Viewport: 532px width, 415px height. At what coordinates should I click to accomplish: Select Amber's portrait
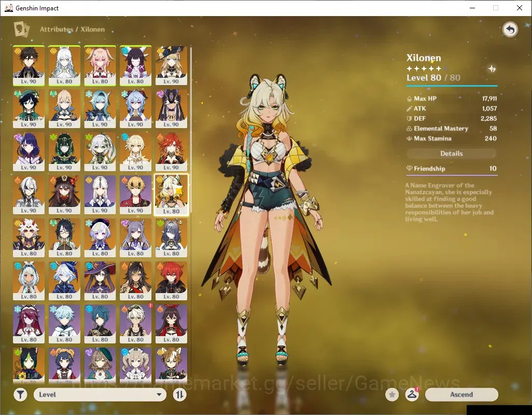click(171, 324)
